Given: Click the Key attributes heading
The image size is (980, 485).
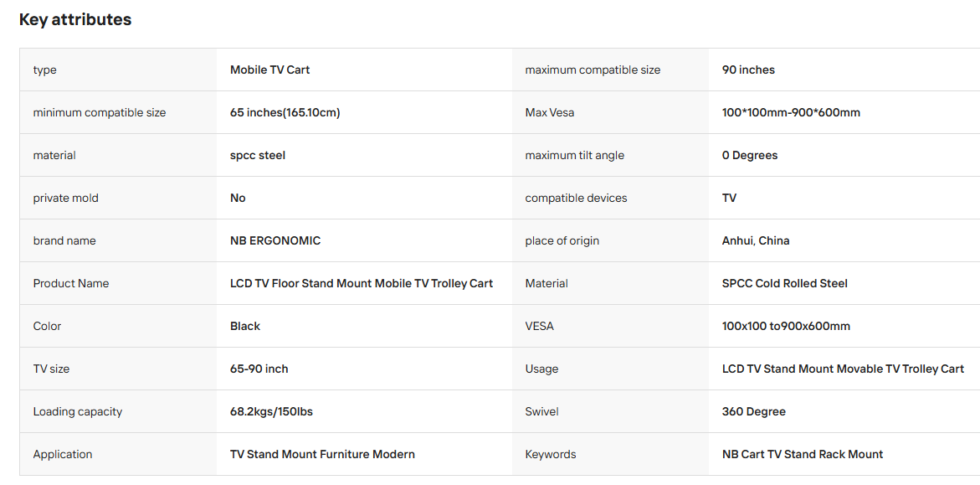Looking at the screenshot, I should click(75, 19).
